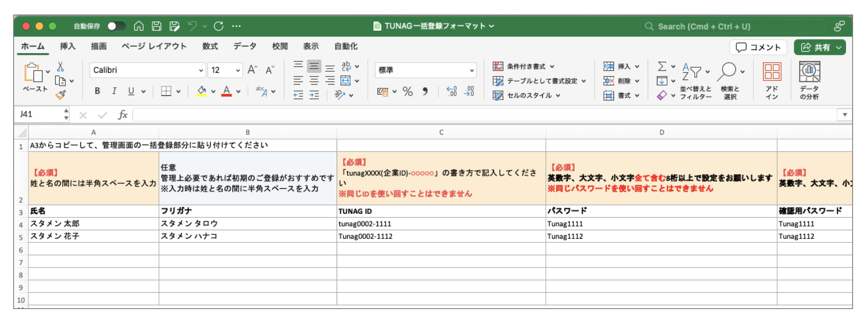
Task: Apply red font color A
Action: coord(227,91)
